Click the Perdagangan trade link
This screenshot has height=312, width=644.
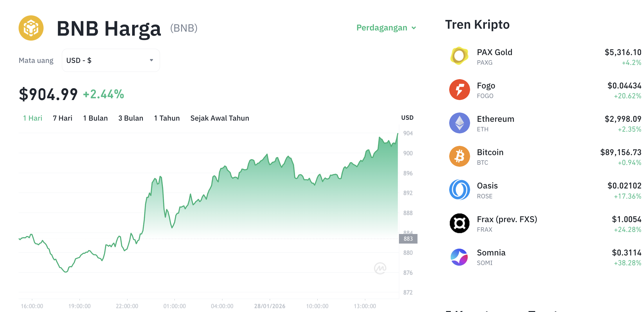[382, 28]
